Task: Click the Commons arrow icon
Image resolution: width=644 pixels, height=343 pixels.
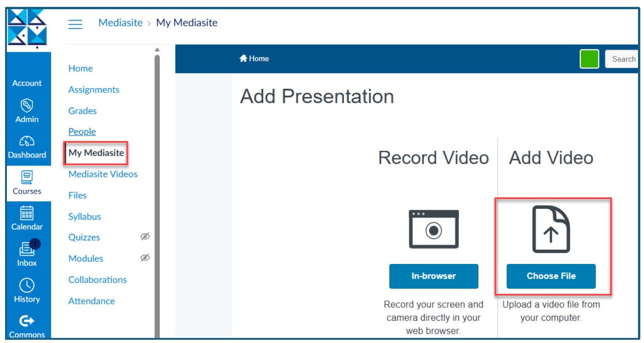Action: [27, 320]
